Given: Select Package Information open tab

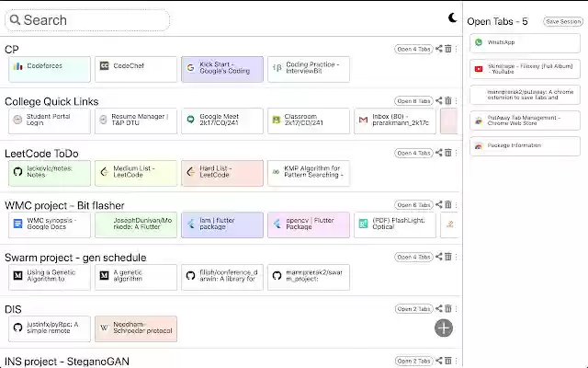Looking at the screenshot, I should [x=525, y=146].
